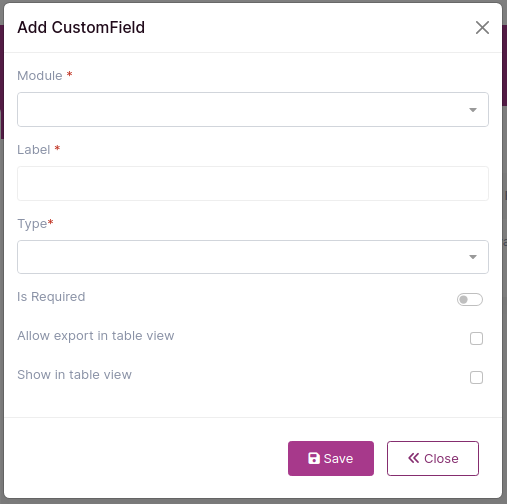Enable the Show in table view checkbox
The height and width of the screenshot is (504, 507).
476,377
